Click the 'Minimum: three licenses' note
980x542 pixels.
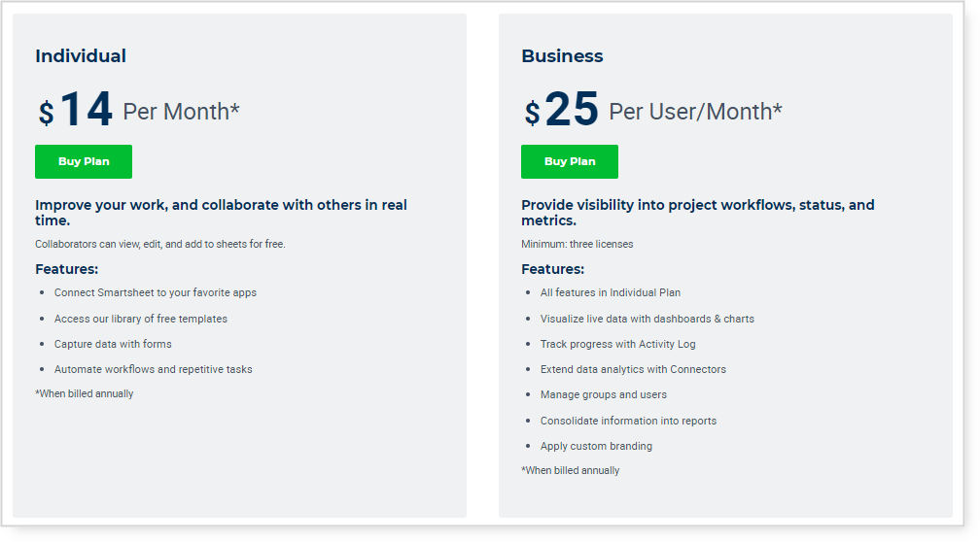[x=577, y=244]
